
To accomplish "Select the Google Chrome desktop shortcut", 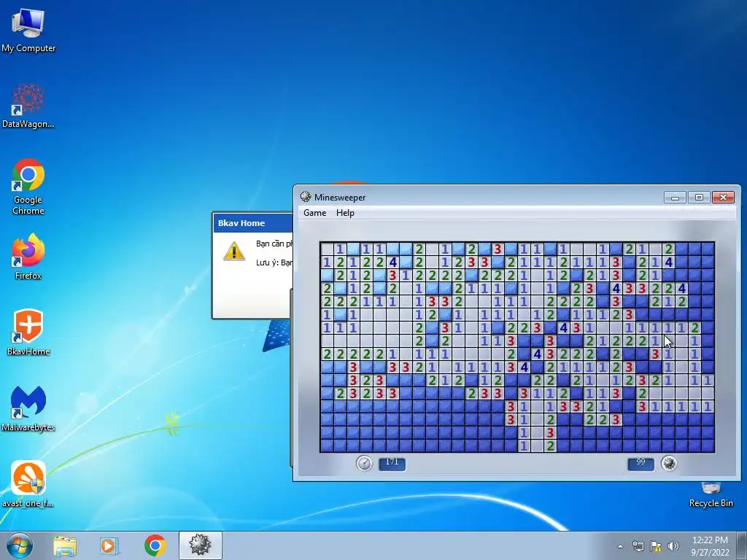I will click(28, 187).
